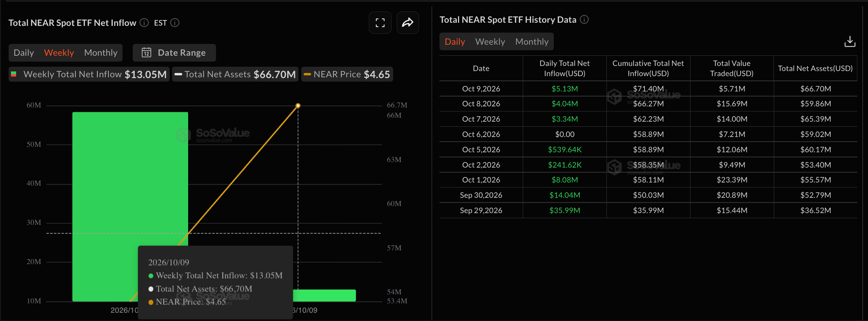868x321 pixels.
Task: Click the $36.52M net assets value
Action: click(816, 210)
